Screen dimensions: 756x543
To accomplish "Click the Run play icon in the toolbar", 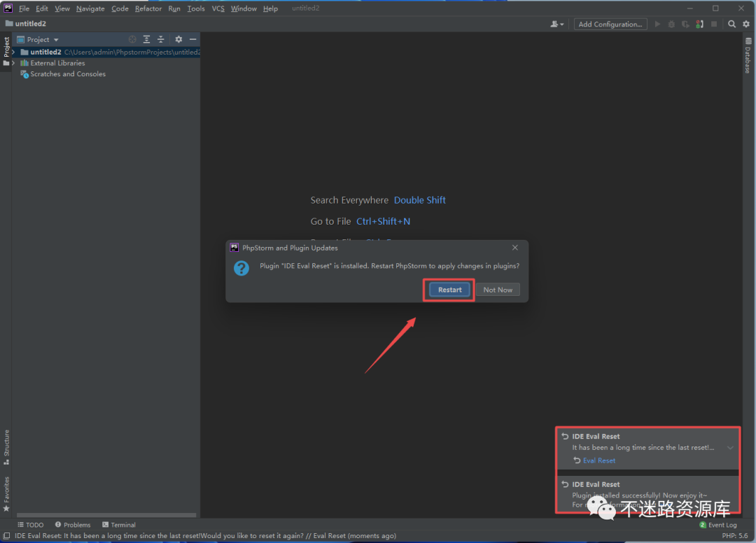I will (657, 24).
